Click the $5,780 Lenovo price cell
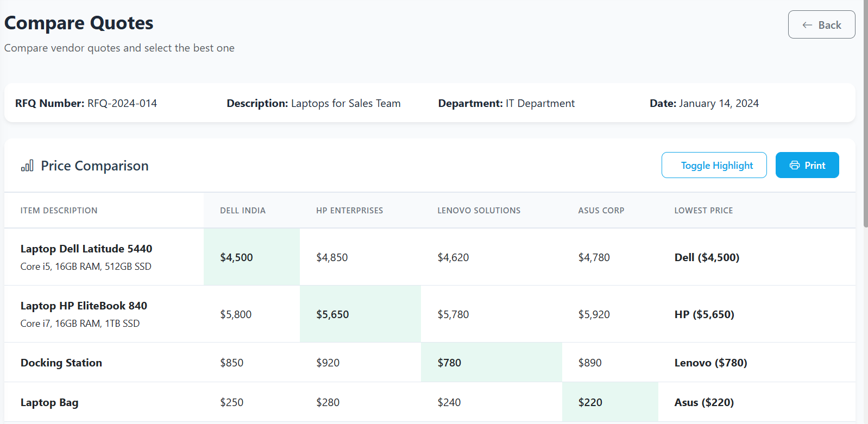 pos(491,314)
